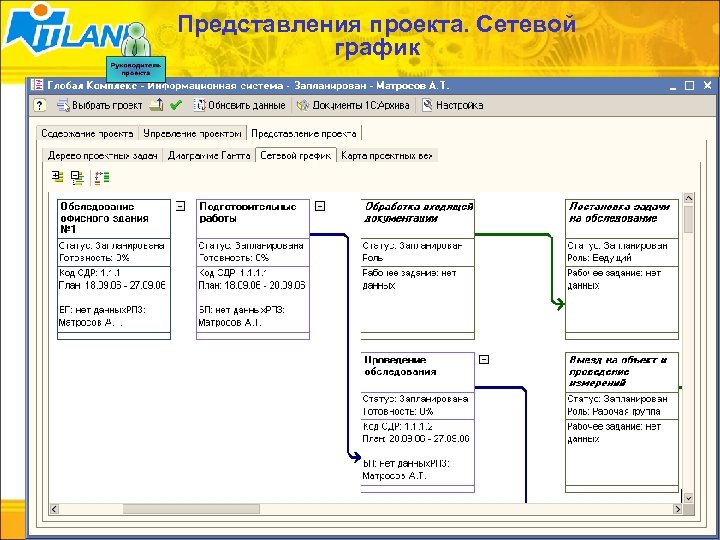Image resolution: width=720 pixels, height=540 pixels.
Task: Click vertical scrollbar up arrow
Action: (688, 198)
